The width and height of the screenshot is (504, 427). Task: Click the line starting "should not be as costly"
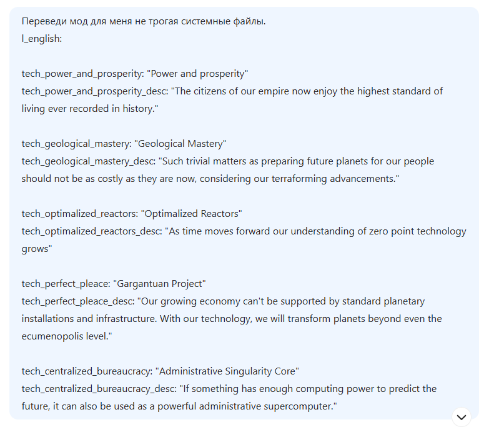pos(210,179)
